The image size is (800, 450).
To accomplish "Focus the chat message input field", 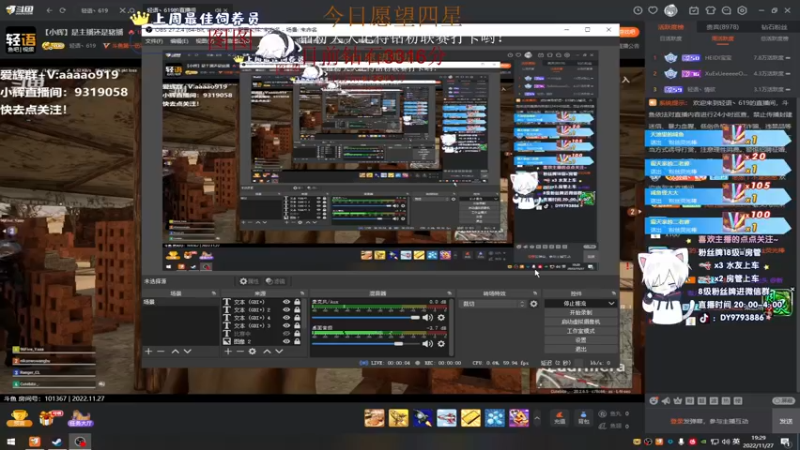I will coord(709,421).
